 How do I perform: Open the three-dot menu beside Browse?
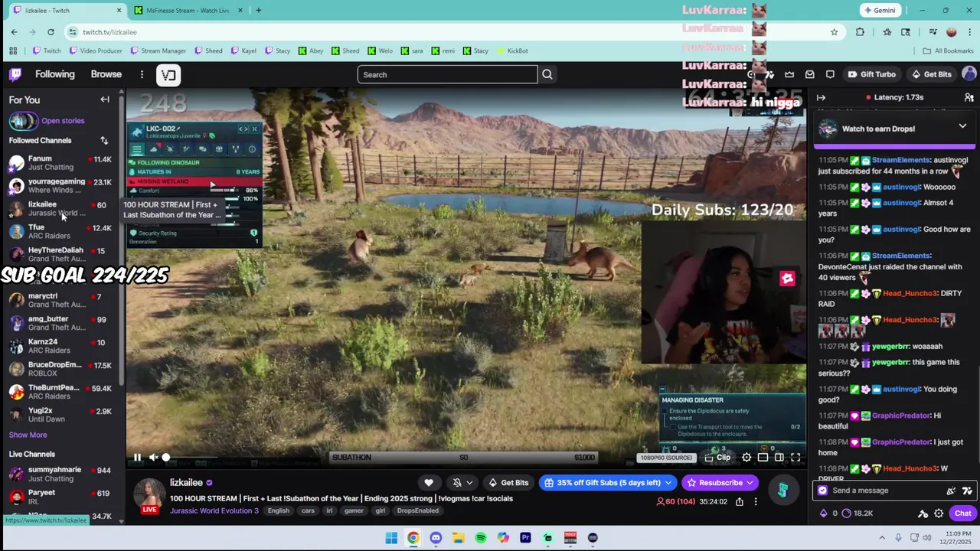click(142, 74)
